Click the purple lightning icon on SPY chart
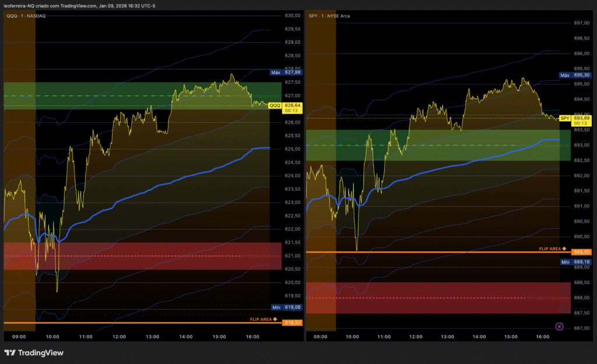Viewport: 597px width, 364px height. point(559,326)
